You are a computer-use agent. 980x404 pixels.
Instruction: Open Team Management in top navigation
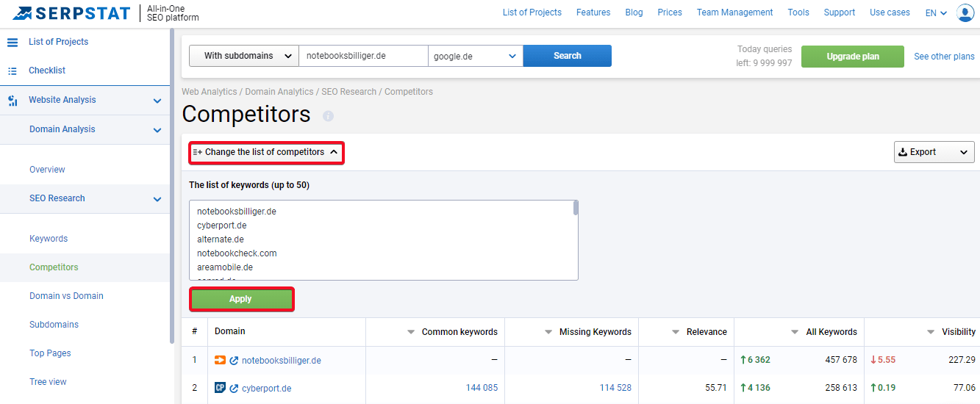[x=735, y=12]
